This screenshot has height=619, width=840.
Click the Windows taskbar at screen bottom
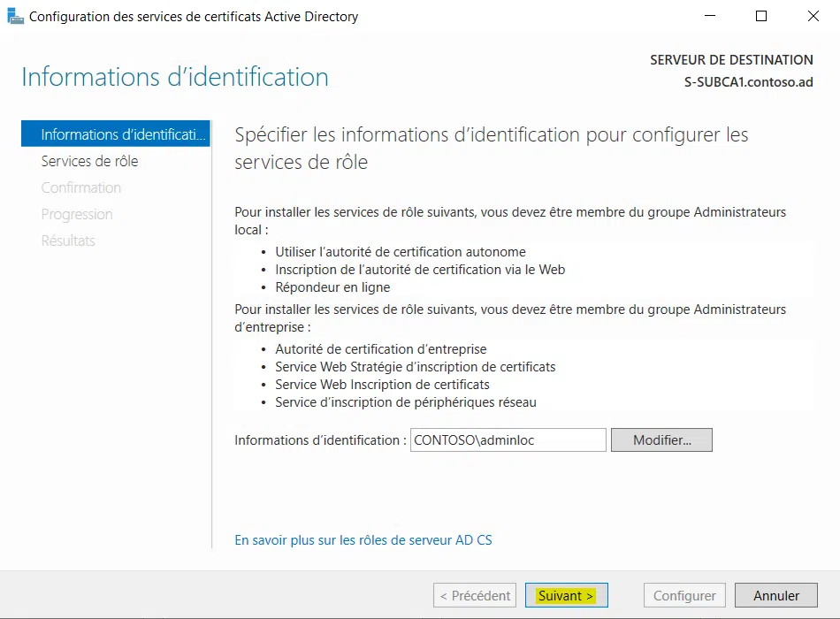click(x=420, y=616)
